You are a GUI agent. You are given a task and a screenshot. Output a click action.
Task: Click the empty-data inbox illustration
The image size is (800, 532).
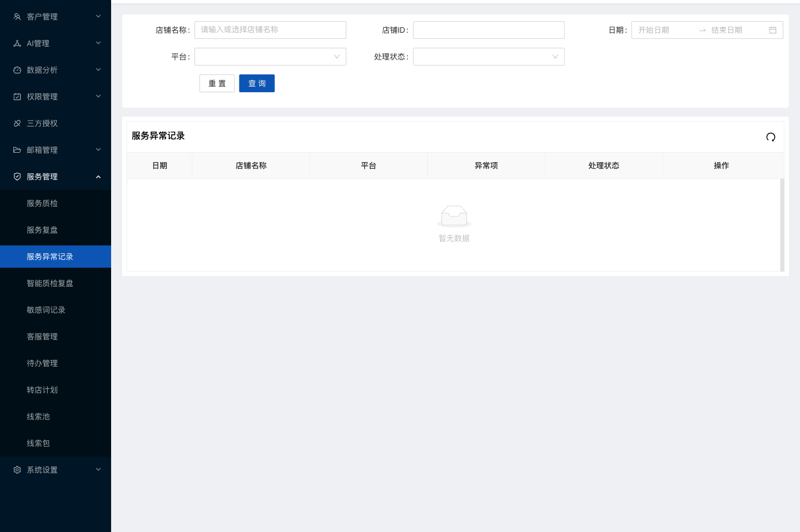pos(454,216)
